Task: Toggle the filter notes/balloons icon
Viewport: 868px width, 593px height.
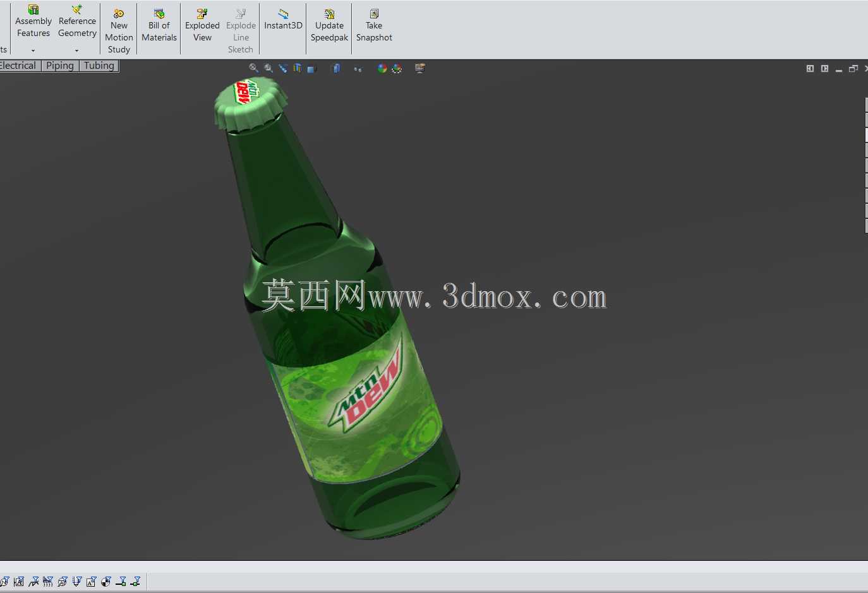Action: pyautogui.click(x=91, y=582)
